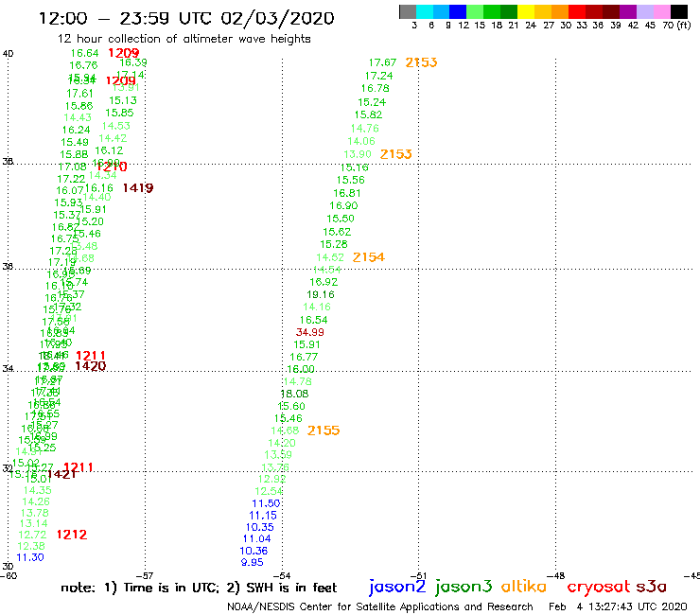Click the 19.16 wave height value
Viewport: 700px width, 615px height.
321,295
